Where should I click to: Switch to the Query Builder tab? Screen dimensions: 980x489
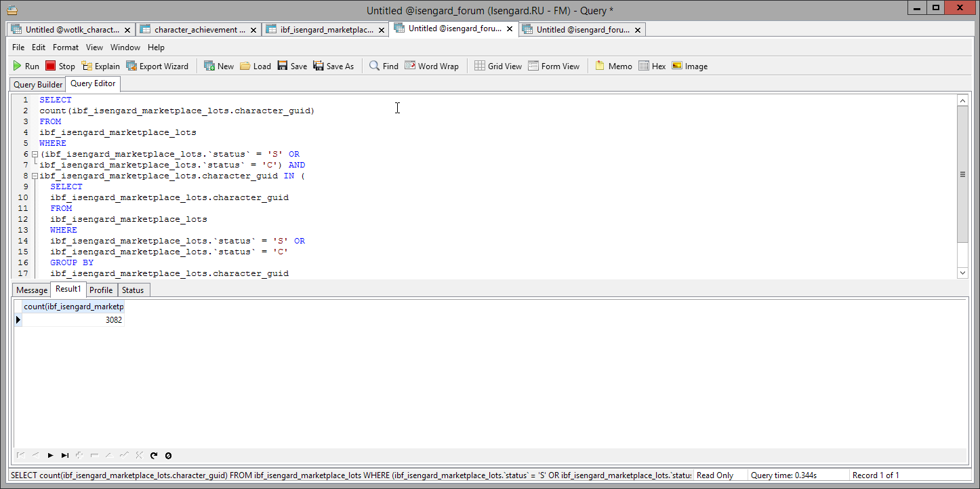[x=38, y=85]
